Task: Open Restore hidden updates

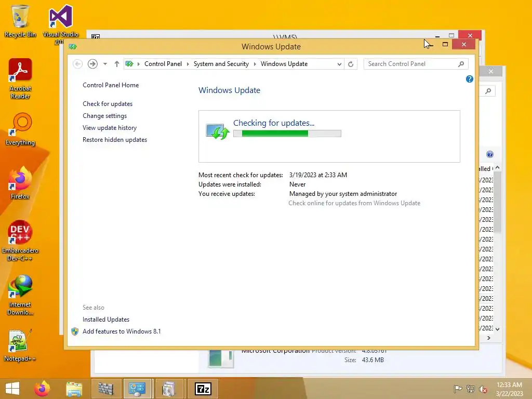Action: [x=115, y=139]
